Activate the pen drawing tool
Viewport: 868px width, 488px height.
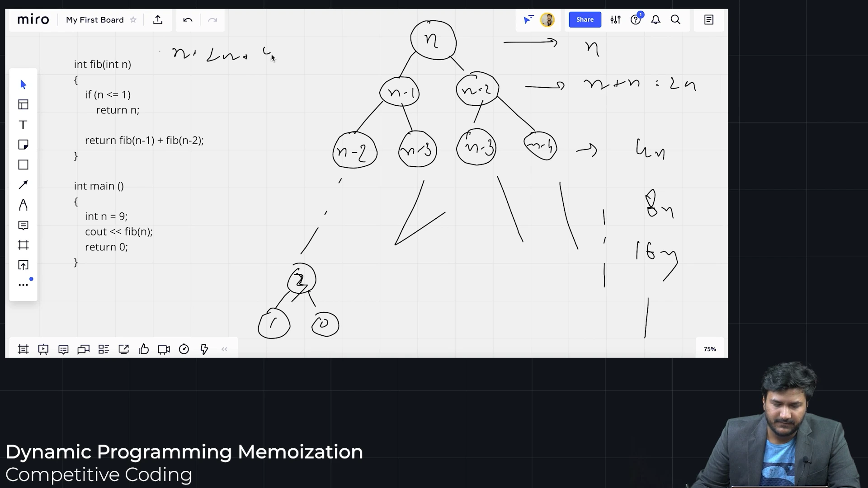24,205
